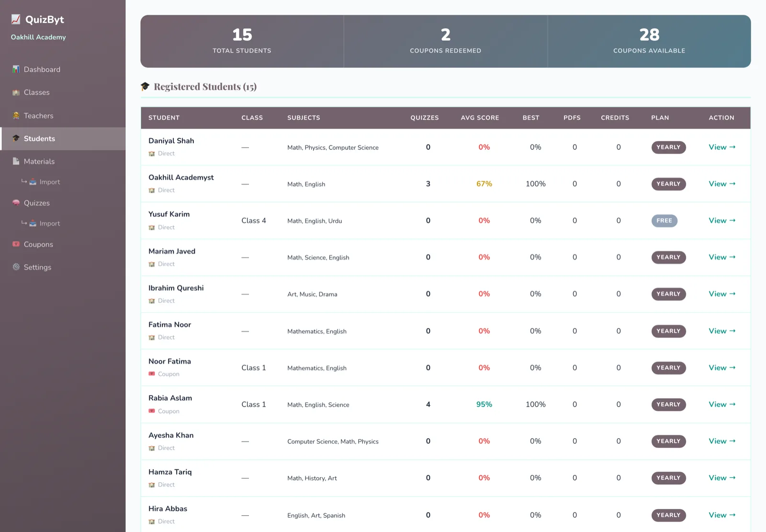
Task: Click the graduation cap beside Registered Students heading
Action: click(145, 86)
